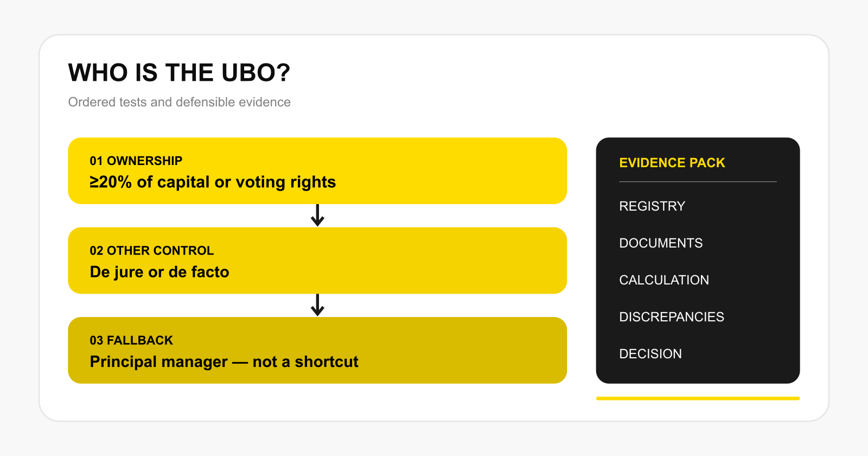
Task: Click the De jure or de facto text
Action: click(x=159, y=272)
